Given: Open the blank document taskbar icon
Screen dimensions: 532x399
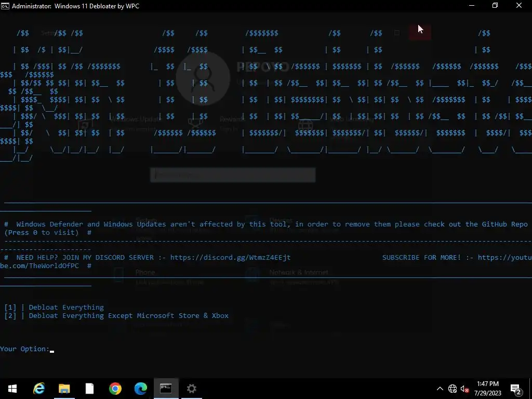Looking at the screenshot, I should tap(89, 389).
